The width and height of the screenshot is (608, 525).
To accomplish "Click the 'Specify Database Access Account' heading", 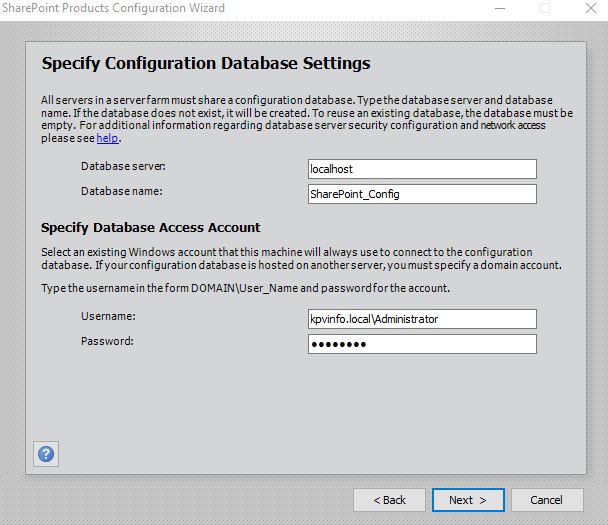I will pos(151,228).
